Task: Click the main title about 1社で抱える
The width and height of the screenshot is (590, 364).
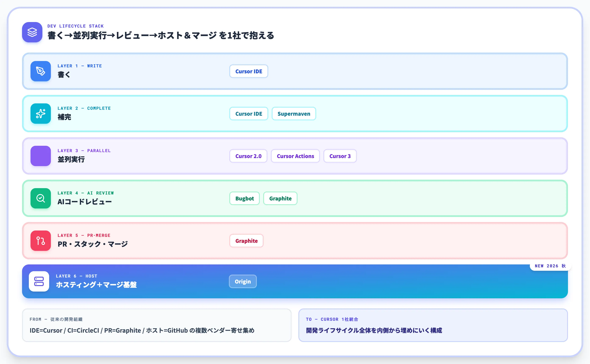Action: point(161,35)
